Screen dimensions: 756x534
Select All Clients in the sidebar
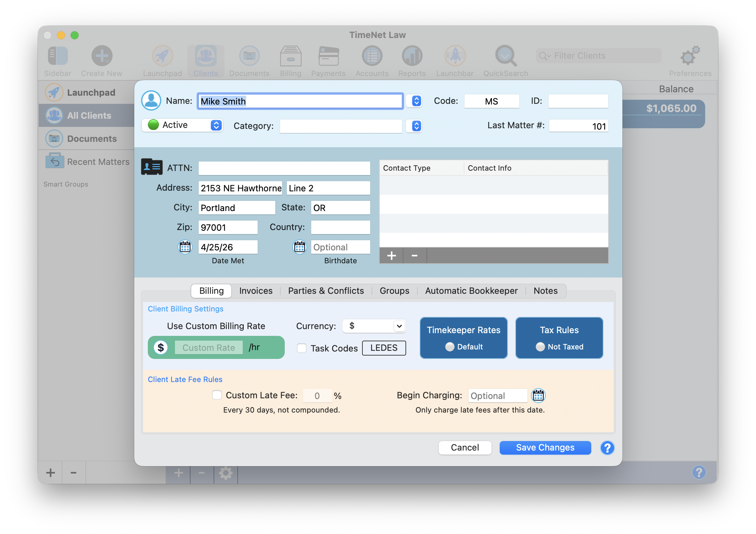click(x=86, y=115)
